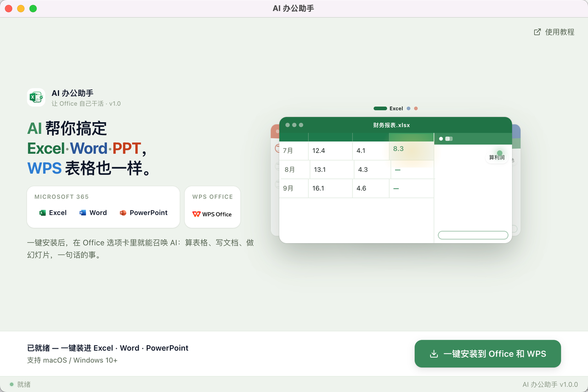Toggle the small switch in the preview panel header
The width and height of the screenshot is (588, 392).
click(x=449, y=139)
